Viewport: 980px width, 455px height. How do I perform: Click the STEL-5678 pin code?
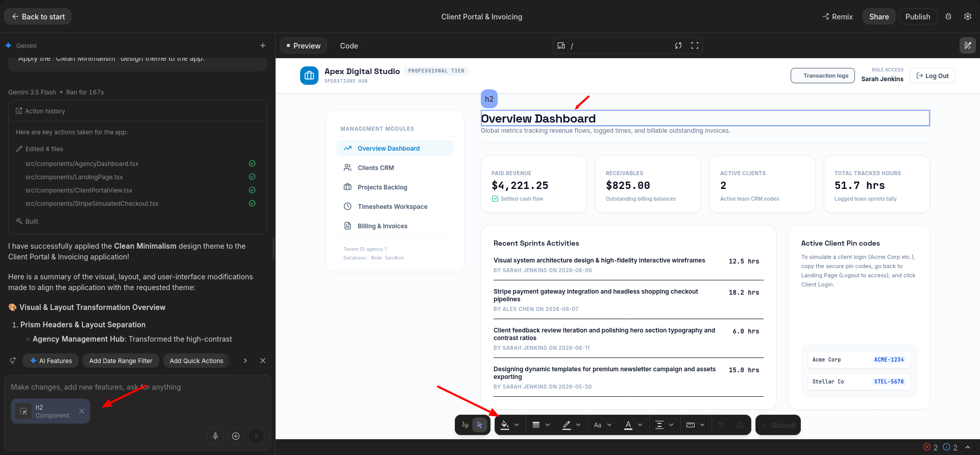coord(889,381)
